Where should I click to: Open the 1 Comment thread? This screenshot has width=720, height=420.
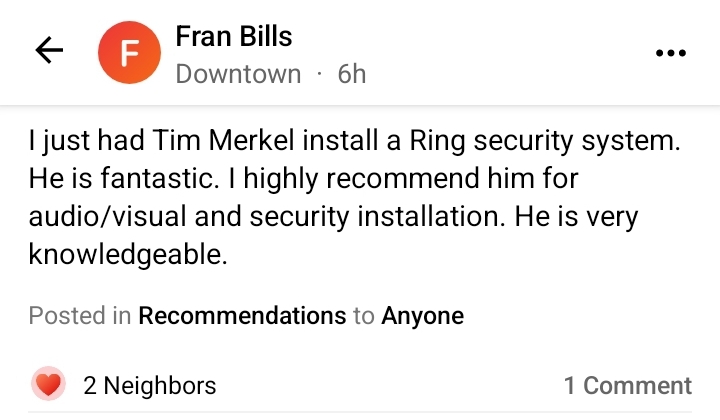tap(628, 386)
